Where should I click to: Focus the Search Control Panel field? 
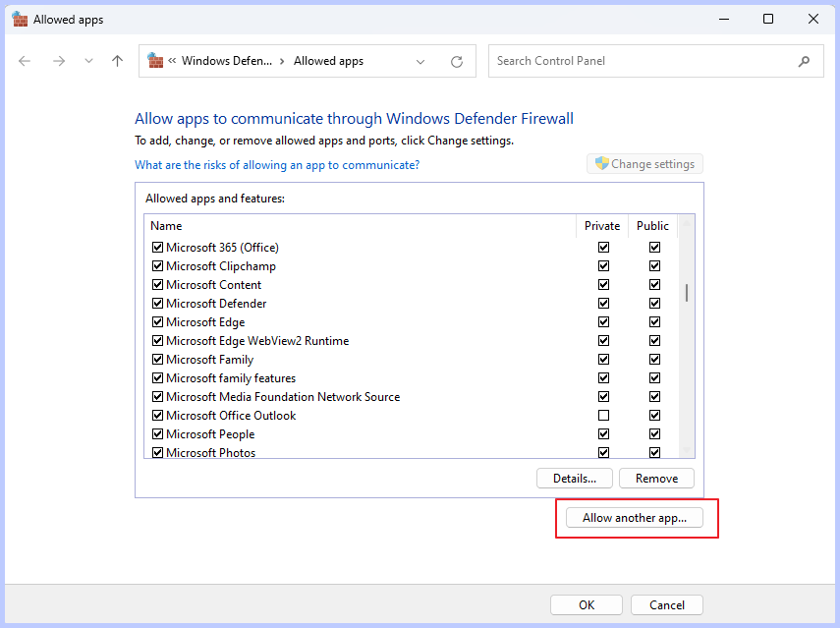[x=655, y=61]
